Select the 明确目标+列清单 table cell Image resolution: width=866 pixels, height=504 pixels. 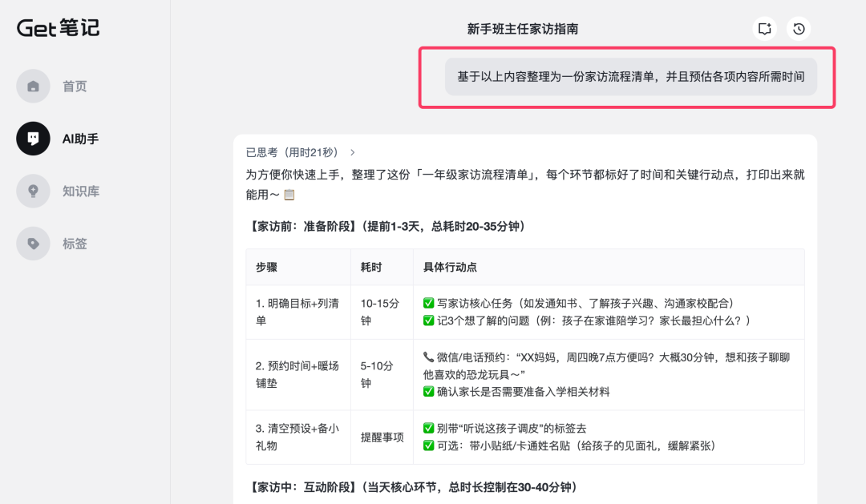[x=297, y=312]
